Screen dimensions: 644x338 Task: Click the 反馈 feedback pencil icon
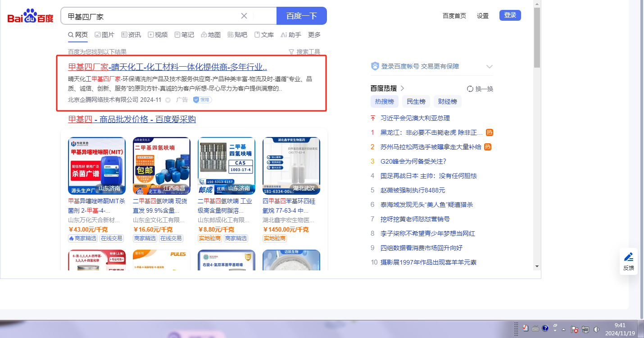629,257
